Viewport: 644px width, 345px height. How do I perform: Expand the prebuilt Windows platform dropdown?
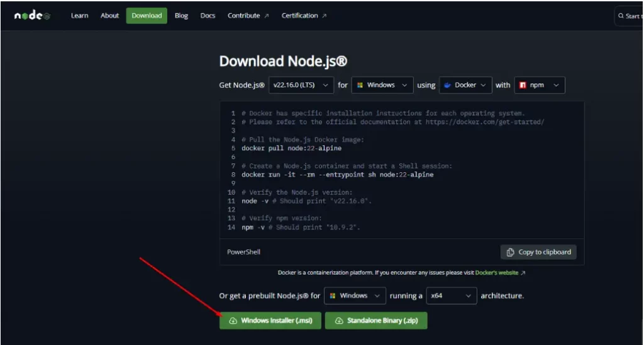[x=355, y=296]
